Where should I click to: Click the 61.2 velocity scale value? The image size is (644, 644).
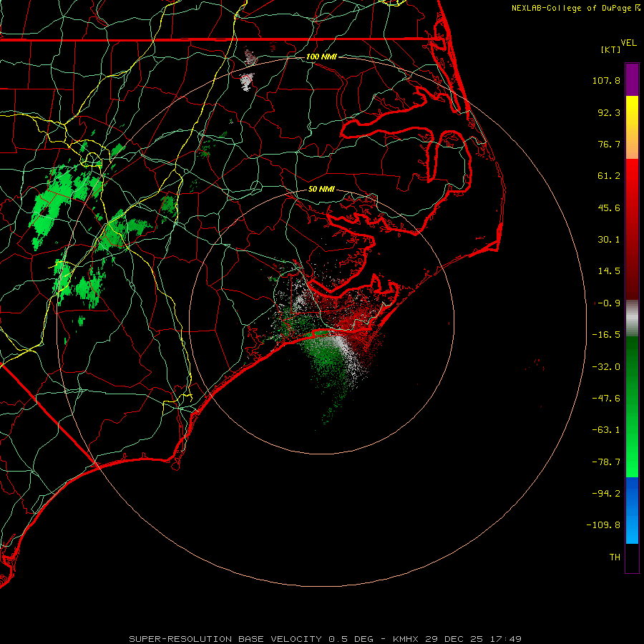(609, 176)
